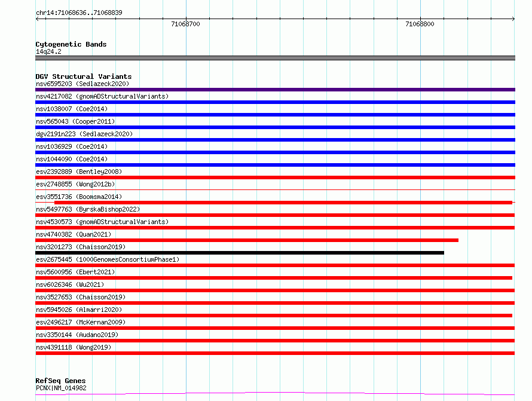The width and height of the screenshot is (532, 401).
Task: Open the nsv565043 (Cooper2011) variant label
Action: click(75, 121)
